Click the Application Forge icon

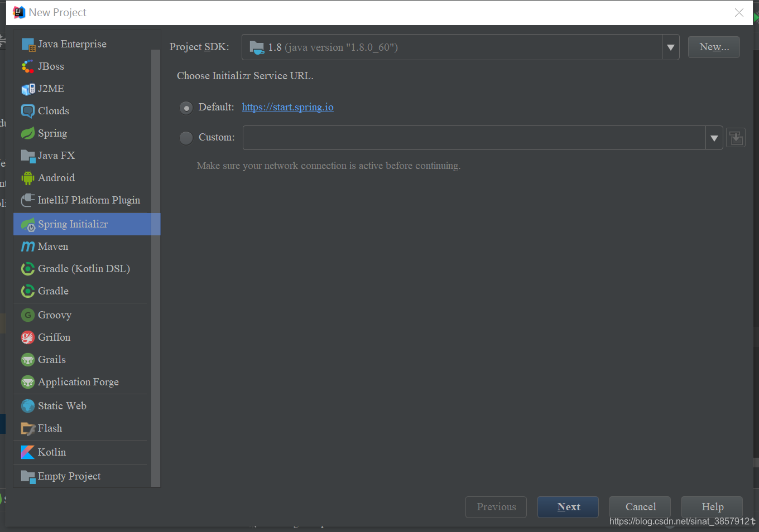coord(28,382)
